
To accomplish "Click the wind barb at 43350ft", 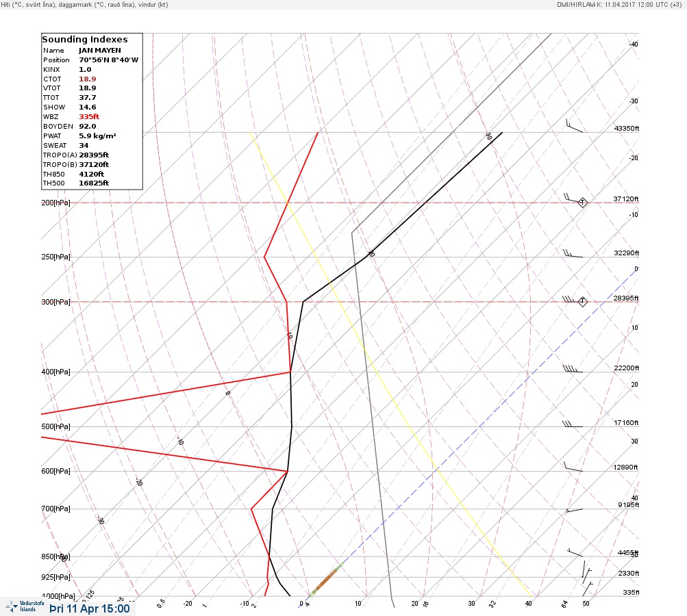I will (x=575, y=126).
